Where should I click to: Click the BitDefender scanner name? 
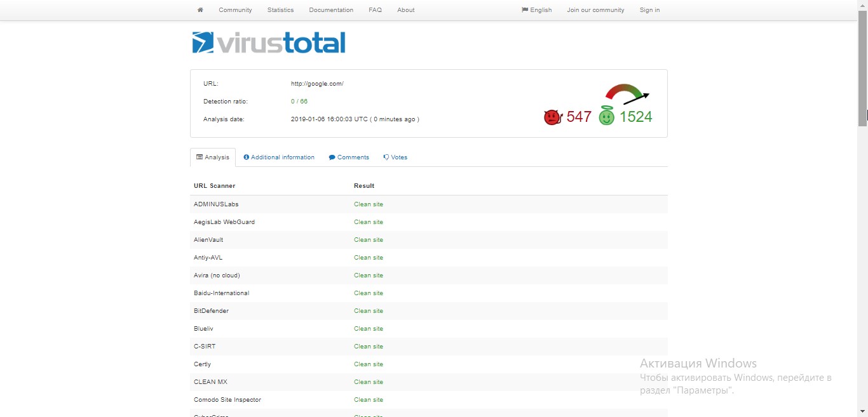click(x=211, y=311)
